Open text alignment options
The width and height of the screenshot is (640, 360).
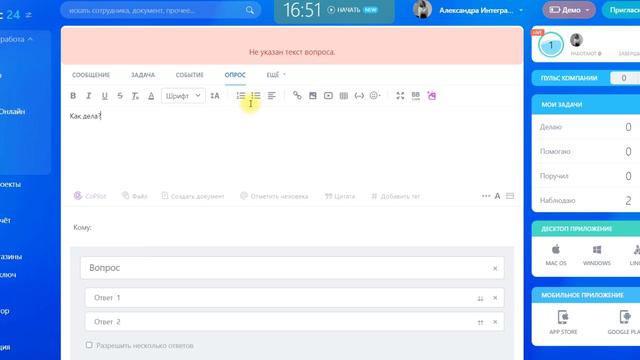click(271, 96)
